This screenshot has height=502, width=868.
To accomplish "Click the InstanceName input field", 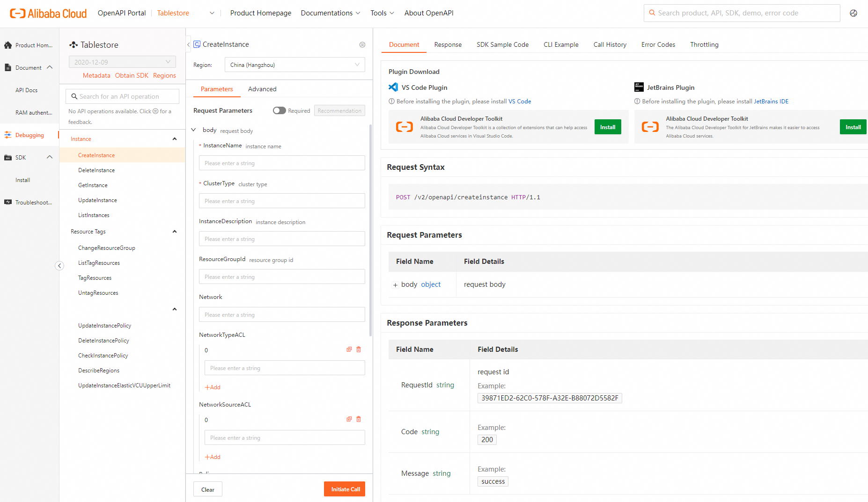I will coord(282,163).
